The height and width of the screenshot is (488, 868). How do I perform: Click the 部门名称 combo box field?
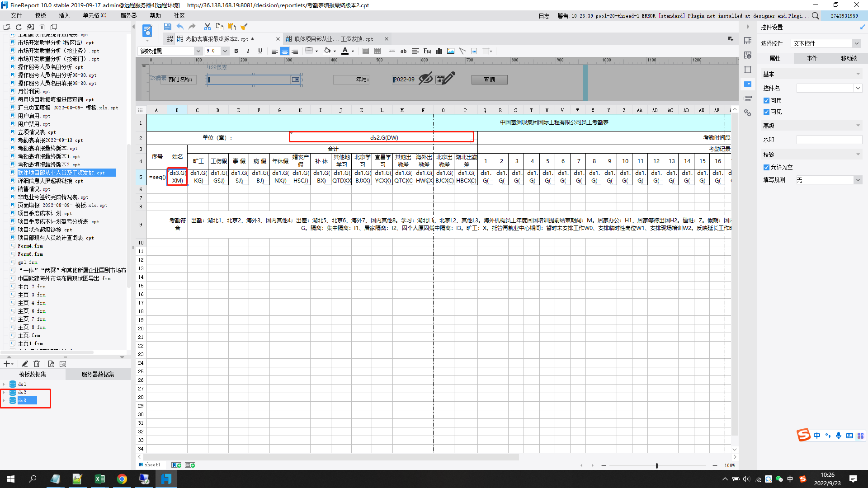pyautogui.click(x=253, y=80)
